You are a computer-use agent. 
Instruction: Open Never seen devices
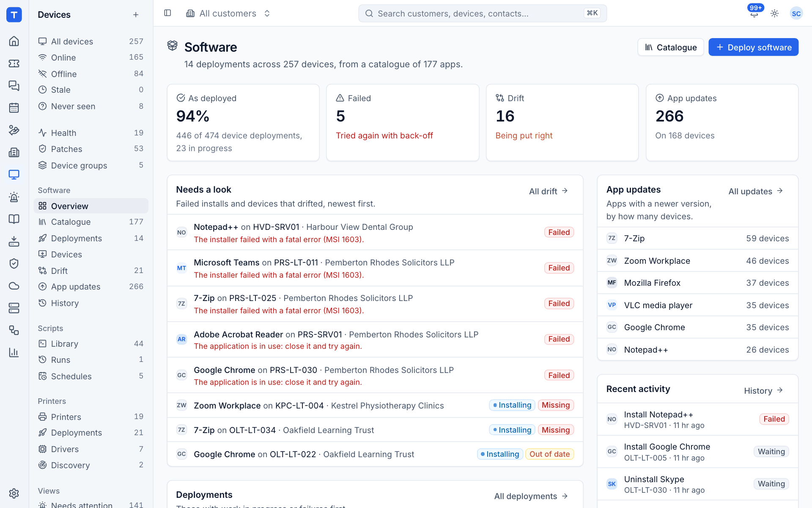[91, 106]
